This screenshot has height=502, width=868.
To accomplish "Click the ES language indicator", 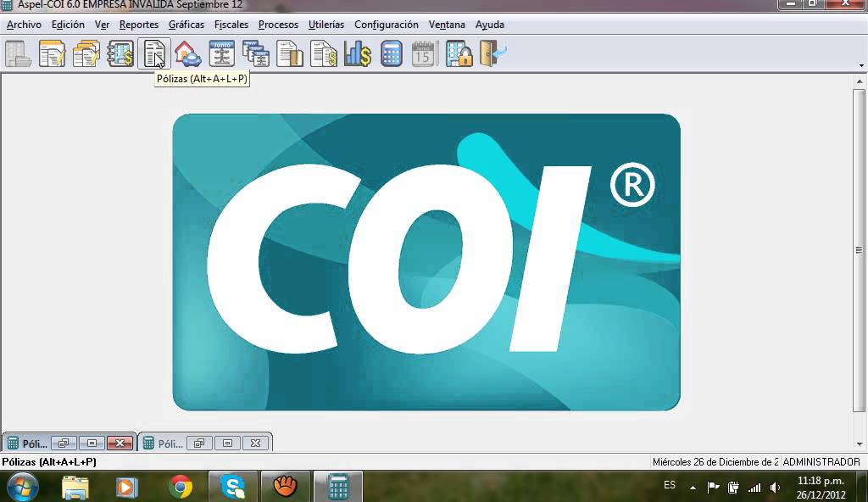I will coord(670,485).
